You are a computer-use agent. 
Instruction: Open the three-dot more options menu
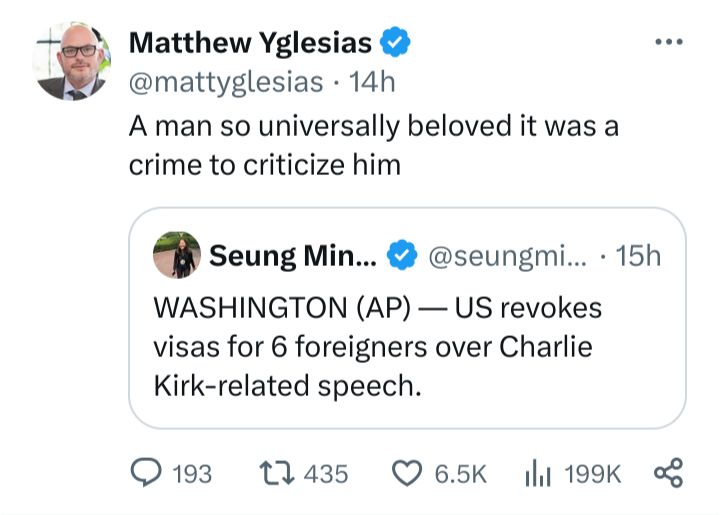coord(667,42)
